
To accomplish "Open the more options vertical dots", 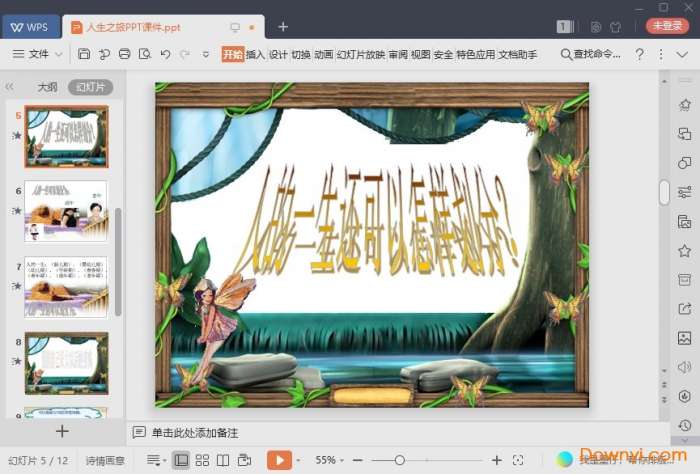I will pos(661,54).
